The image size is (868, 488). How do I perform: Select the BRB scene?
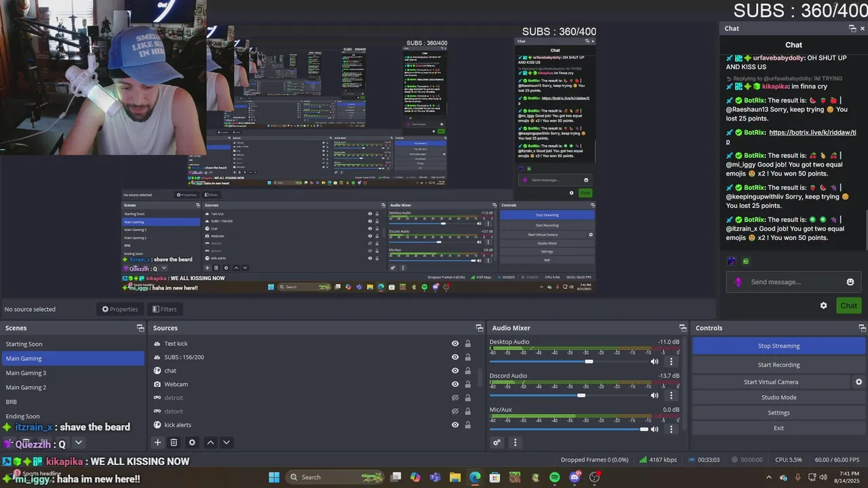tap(72, 401)
